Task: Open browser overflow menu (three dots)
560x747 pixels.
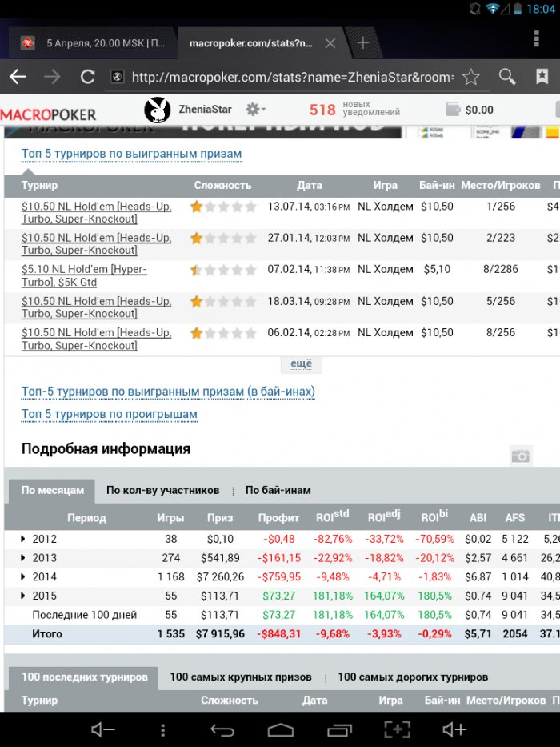Action: coord(536,39)
